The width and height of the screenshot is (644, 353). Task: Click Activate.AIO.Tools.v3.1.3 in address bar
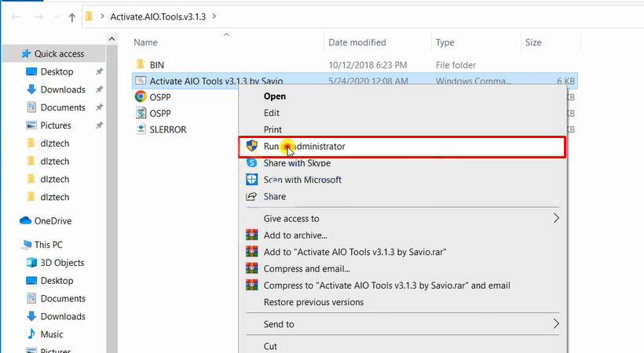coord(158,16)
